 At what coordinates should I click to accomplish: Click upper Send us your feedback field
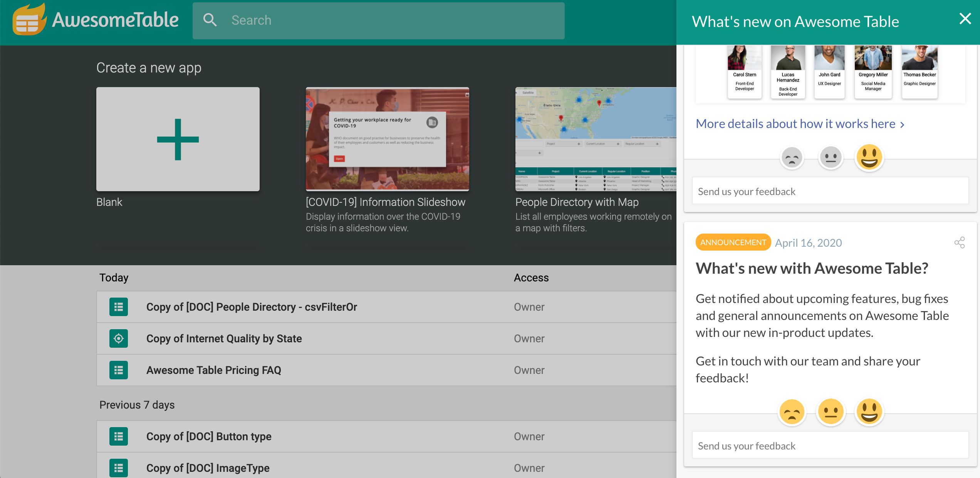click(x=831, y=191)
